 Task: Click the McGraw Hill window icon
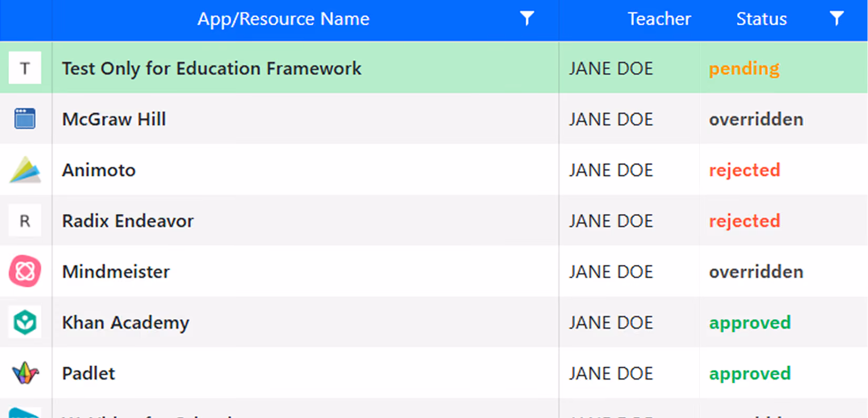[25, 119]
